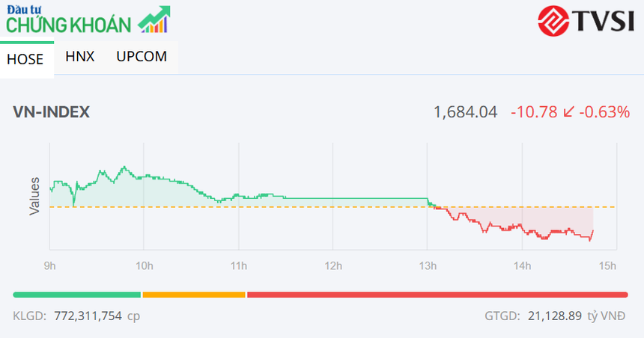Click the green segment of the breadth bar

pyautogui.click(x=76, y=295)
